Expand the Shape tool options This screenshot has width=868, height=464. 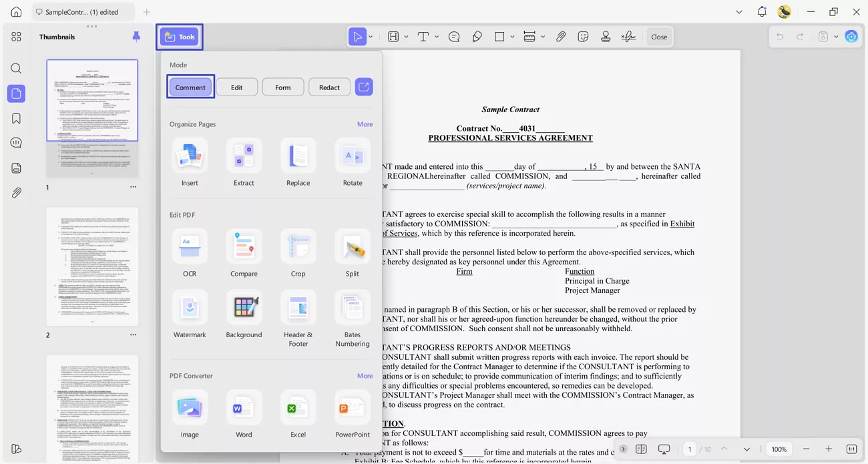(x=512, y=37)
